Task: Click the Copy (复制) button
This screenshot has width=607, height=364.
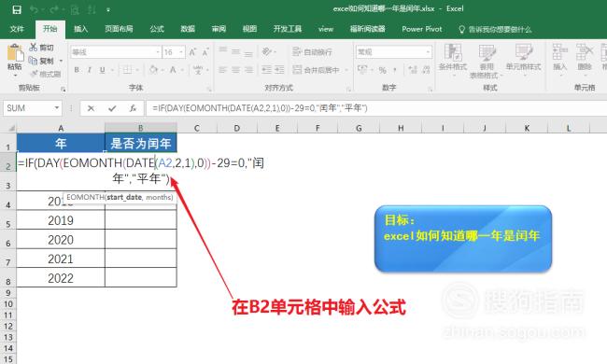Action: [x=42, y=61]
